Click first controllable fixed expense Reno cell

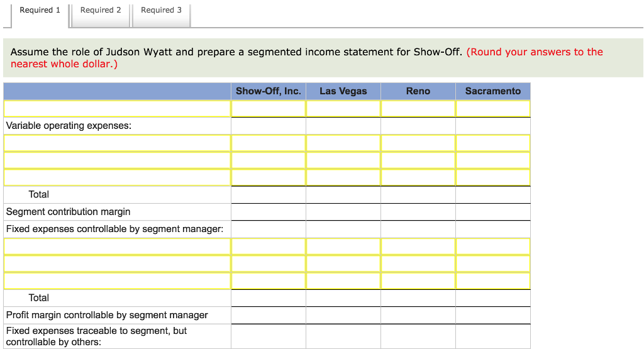(418, 247)
